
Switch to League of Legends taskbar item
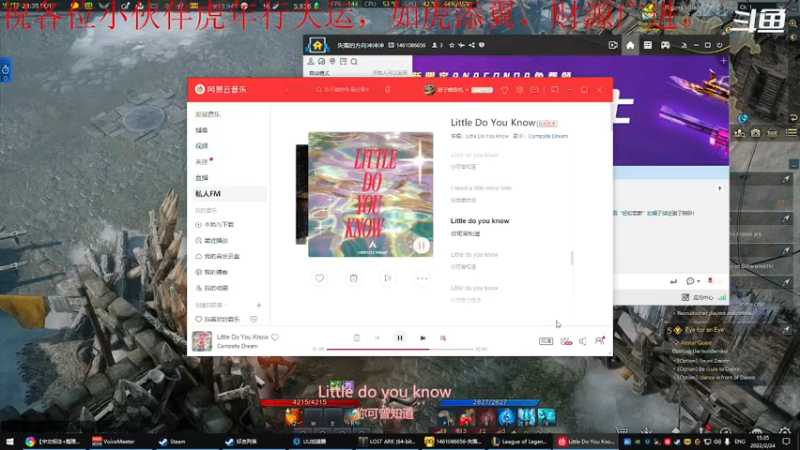pyautogui.click(x=519, y=441)
